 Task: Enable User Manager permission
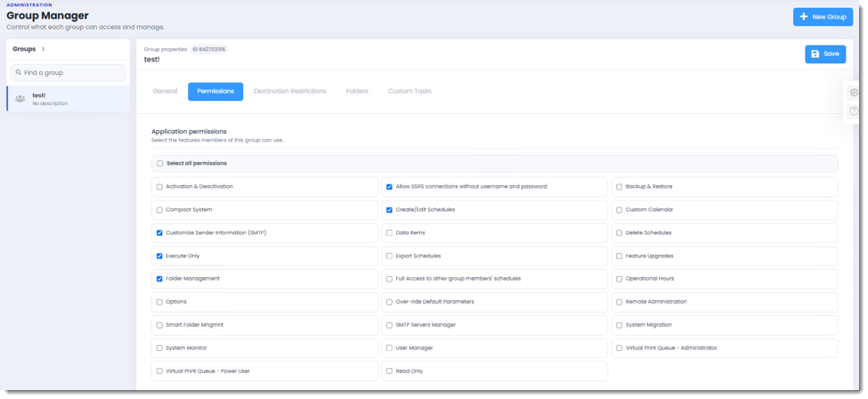pos(389,348)
